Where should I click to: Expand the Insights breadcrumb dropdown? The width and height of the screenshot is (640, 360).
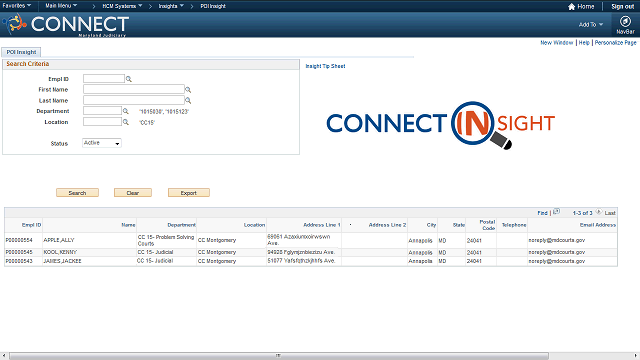coord(171,6)
